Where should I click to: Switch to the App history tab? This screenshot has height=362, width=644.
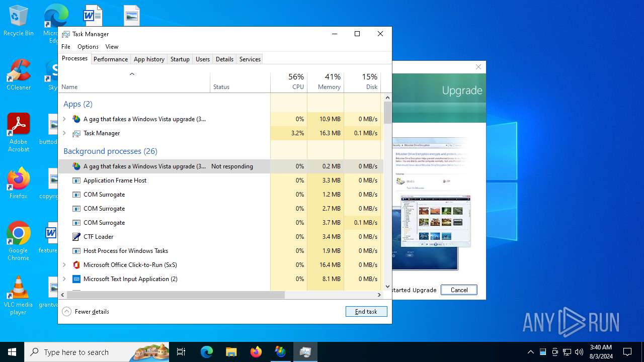click(149, 59)
